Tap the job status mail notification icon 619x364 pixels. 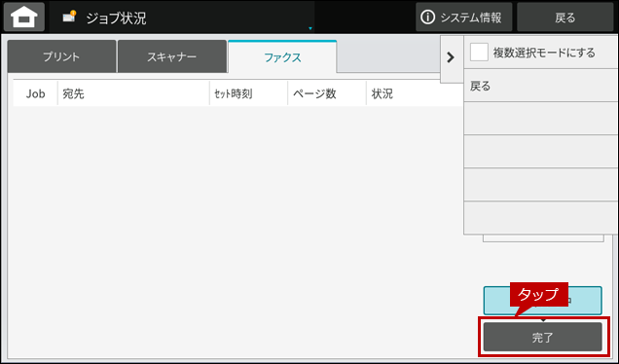click(x=69, y=17)
